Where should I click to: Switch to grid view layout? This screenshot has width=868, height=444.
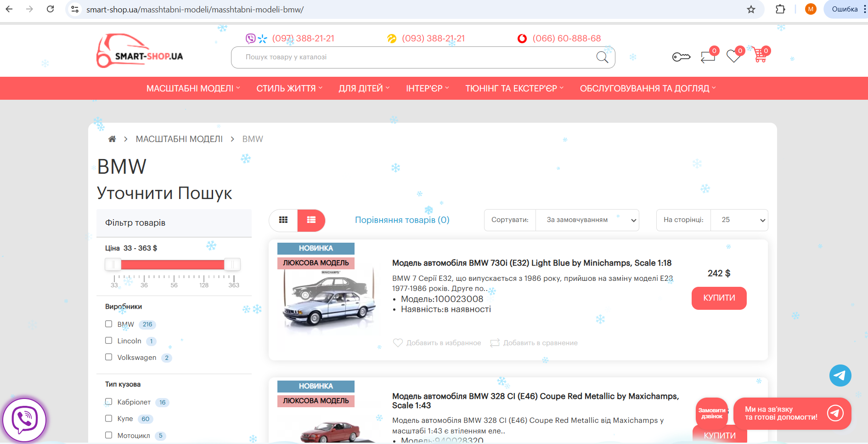click(x=283, y=220)
